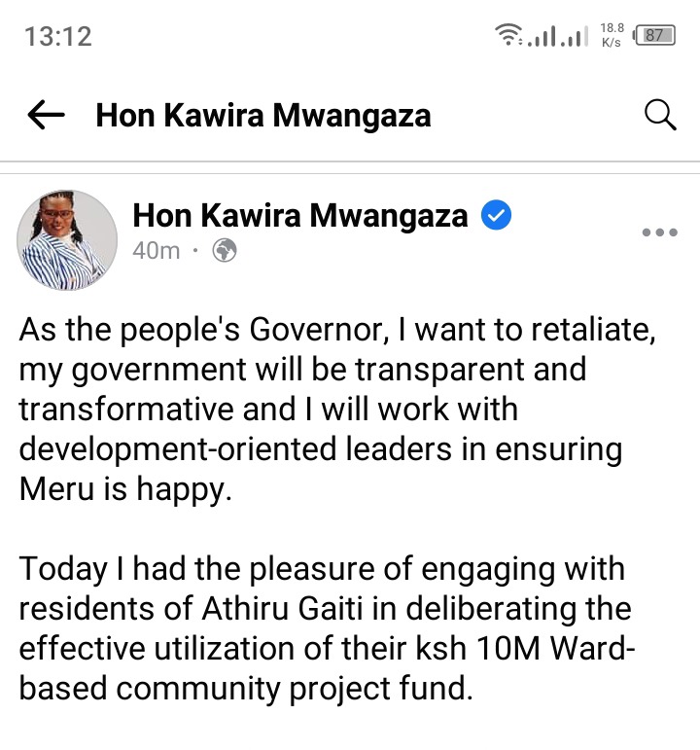The height and width of the screenshot is (750, 700).
Task: Tap the battery indicator showing 87
Action: pos(654,35)
